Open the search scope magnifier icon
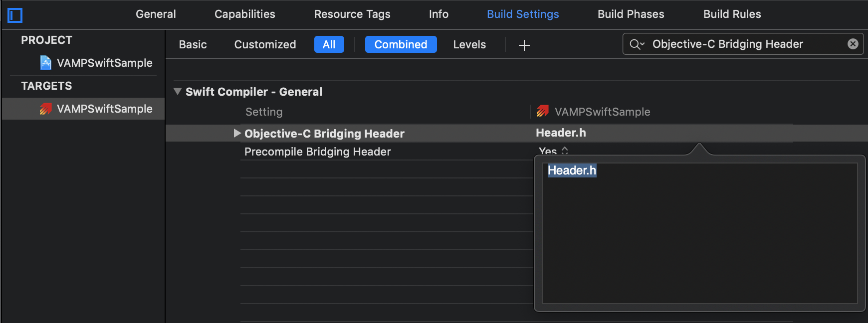This screenshot has width=868, height=323. tap(636, 44)
